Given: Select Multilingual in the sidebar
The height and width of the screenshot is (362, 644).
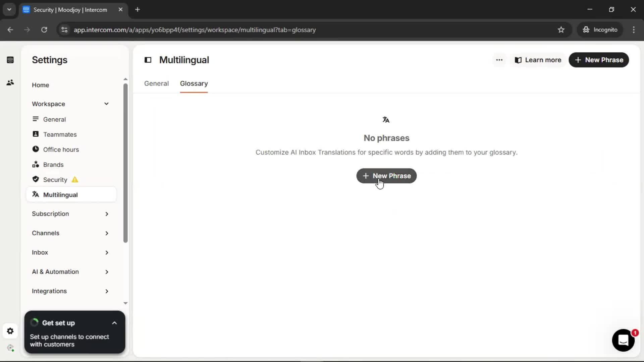Looking at the screenshot, I should click(71, 195).
